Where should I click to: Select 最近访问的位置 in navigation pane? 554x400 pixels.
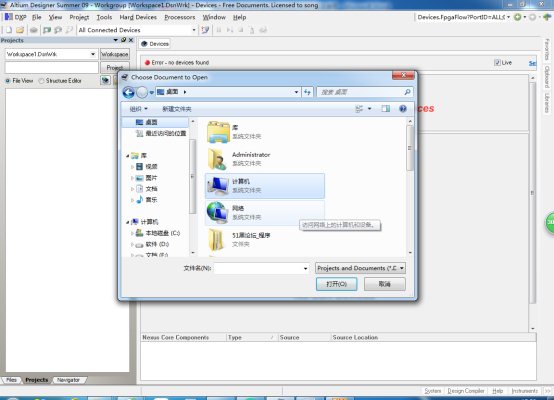[161, 133]
